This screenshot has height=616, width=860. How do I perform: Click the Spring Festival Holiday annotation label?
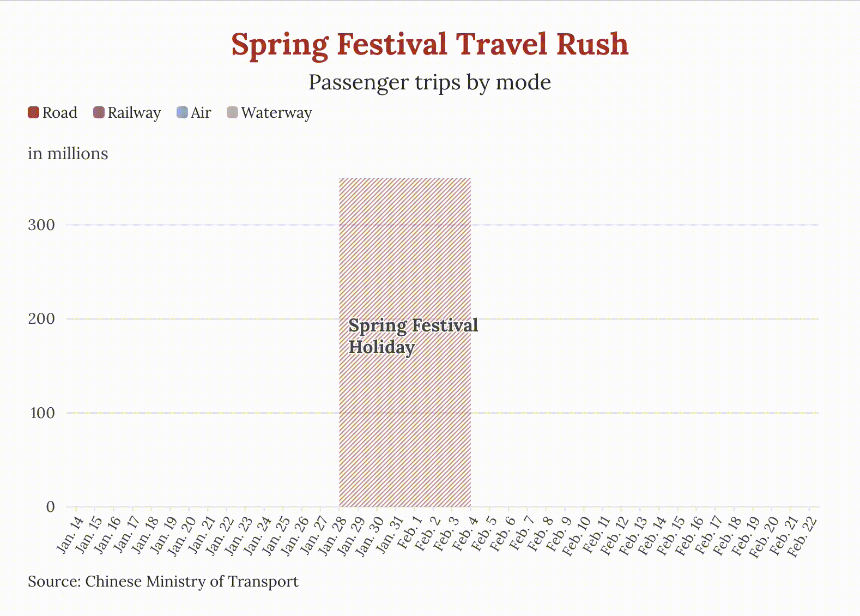coord(413,336)
